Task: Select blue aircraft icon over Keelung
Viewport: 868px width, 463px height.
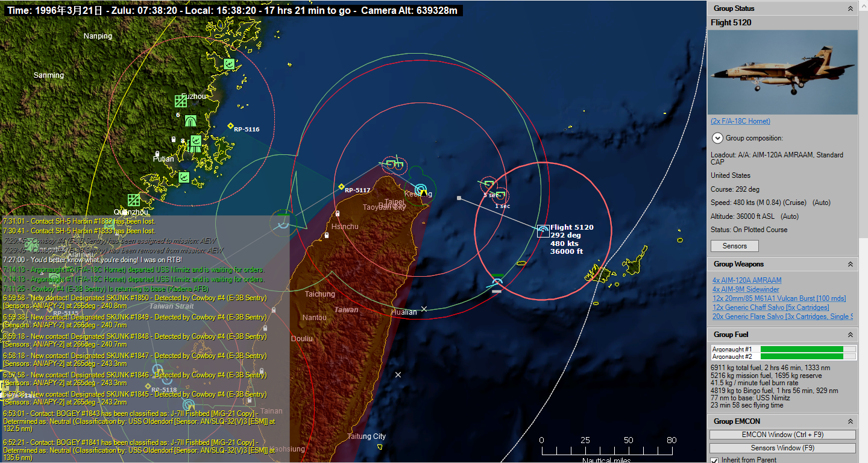Action: coord(421,190)
